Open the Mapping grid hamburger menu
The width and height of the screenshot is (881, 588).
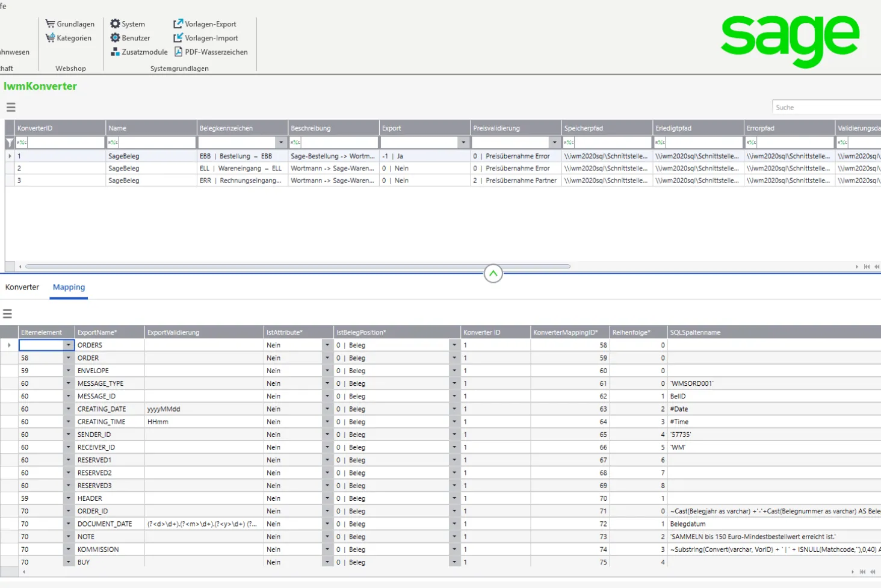pos(7,314)
